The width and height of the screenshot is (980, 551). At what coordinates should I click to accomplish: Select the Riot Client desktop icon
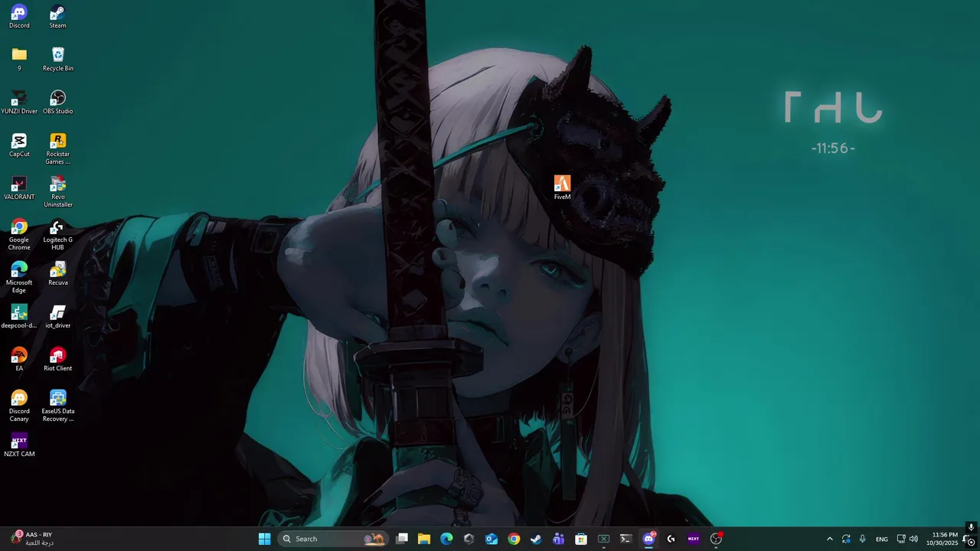(x=57, y=360)
